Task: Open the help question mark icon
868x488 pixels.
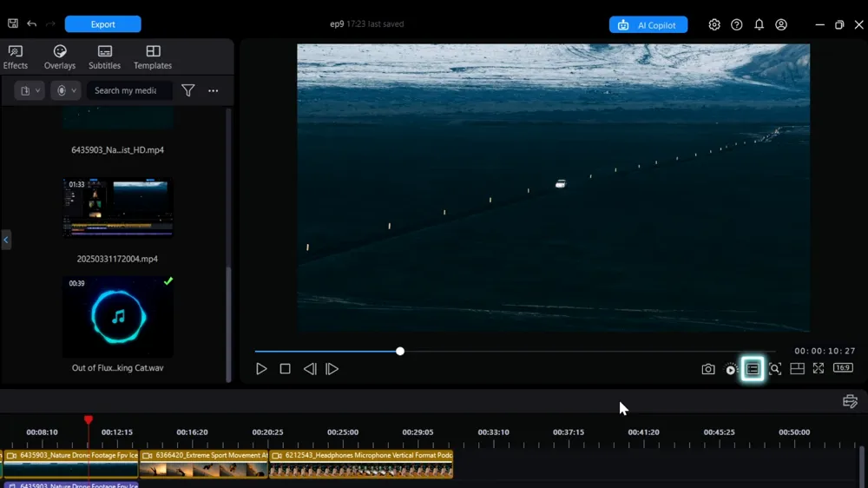Action: coord(736,24)
